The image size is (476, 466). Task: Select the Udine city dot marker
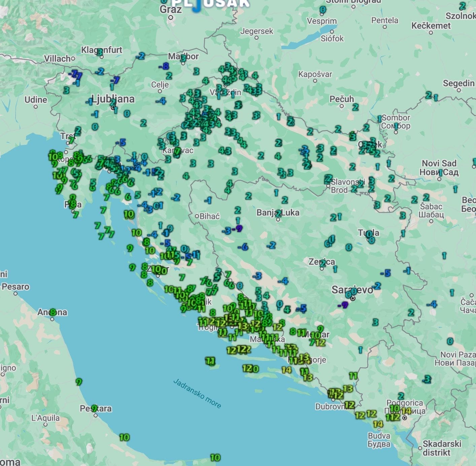tap(36, 107)
